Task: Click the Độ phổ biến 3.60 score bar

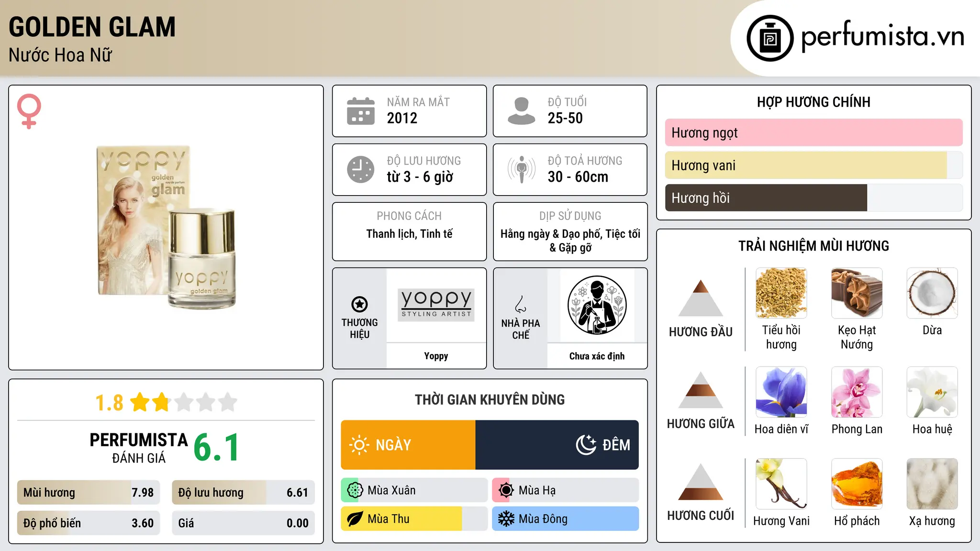Action: [x=89, y=523]
